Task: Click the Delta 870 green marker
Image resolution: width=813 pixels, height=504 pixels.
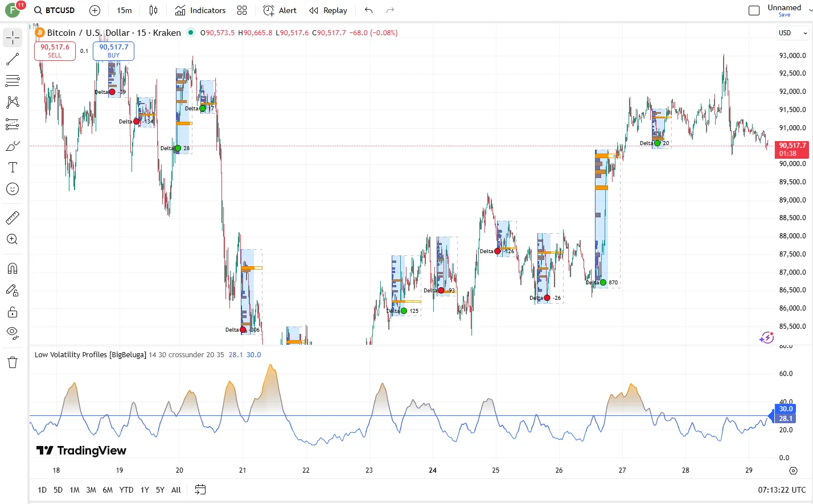Action: point(603,282)
